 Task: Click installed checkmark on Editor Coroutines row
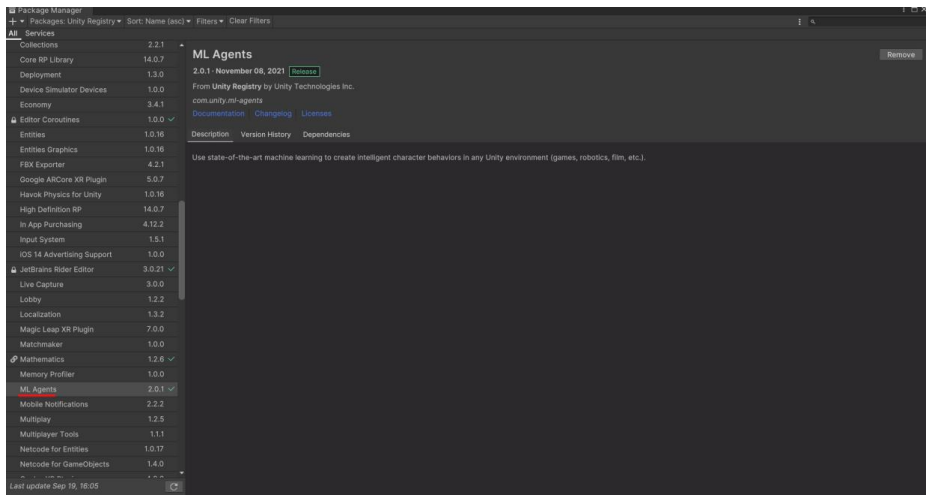click(171, 120)
